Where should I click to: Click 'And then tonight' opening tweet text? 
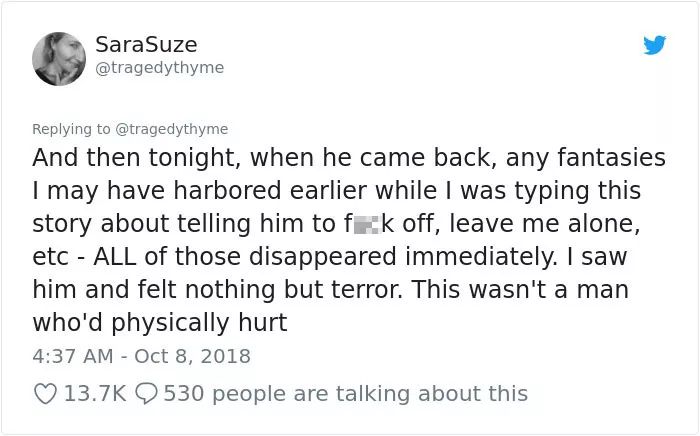(x=134, y=158)
